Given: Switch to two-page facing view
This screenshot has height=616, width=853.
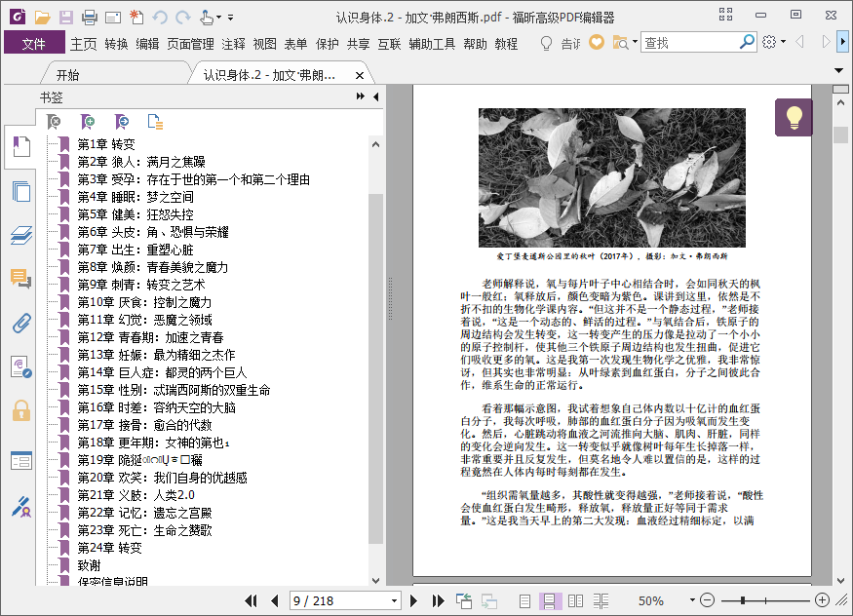Looking at the screenshot, I should [576, 601].
